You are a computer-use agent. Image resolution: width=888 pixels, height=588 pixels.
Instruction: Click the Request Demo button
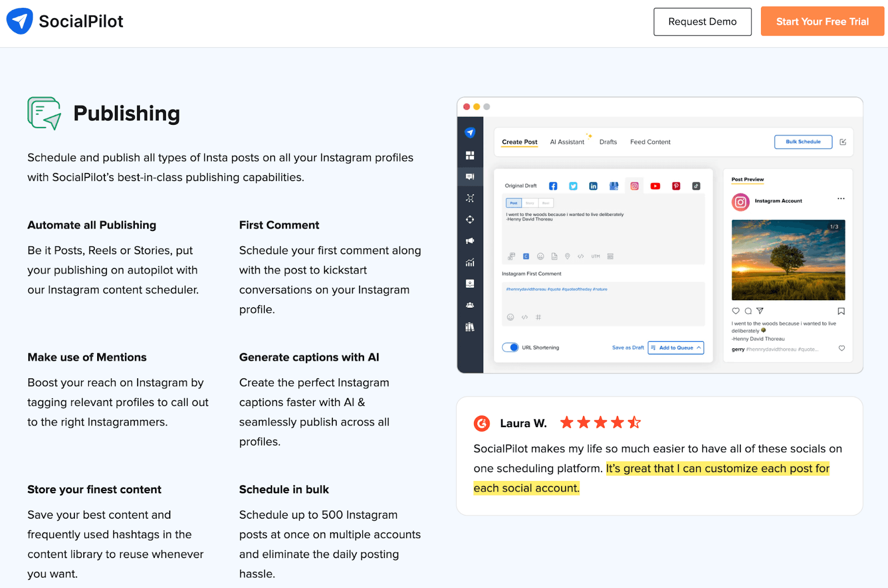(x=703, y=22)
